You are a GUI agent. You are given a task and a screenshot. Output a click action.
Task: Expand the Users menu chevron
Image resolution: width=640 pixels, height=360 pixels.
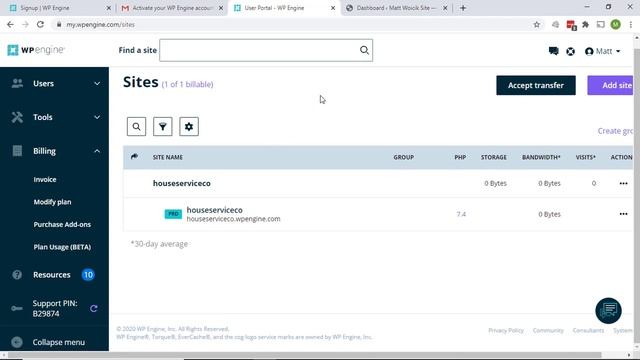[x=97, y=83]
